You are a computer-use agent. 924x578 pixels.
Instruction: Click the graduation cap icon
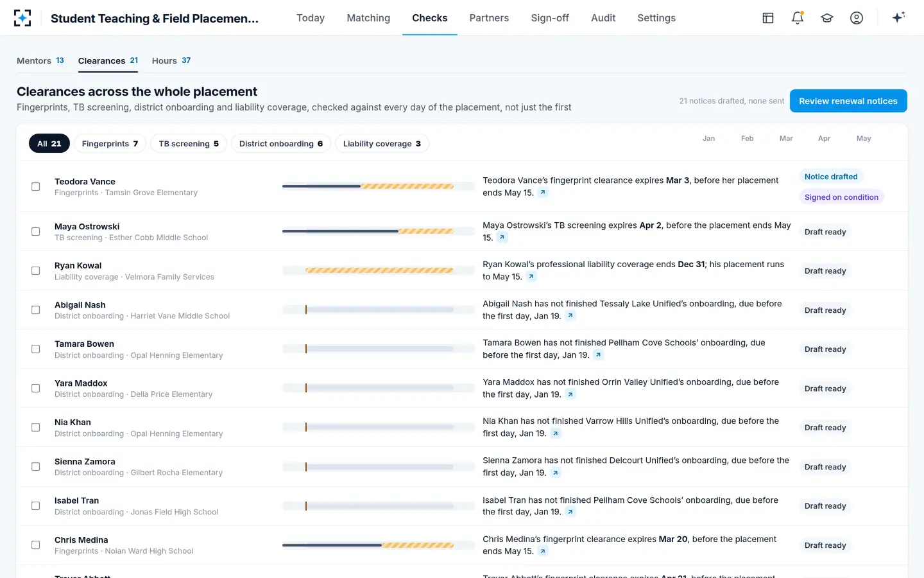pyautogui.click(x=827, y=18)
